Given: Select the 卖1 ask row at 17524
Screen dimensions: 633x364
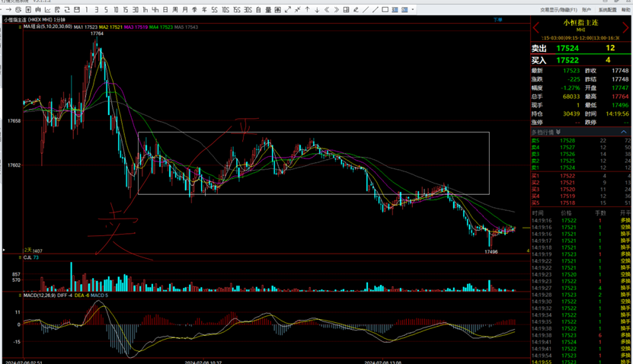Looking at the screenshot, I should coord(581,168).
